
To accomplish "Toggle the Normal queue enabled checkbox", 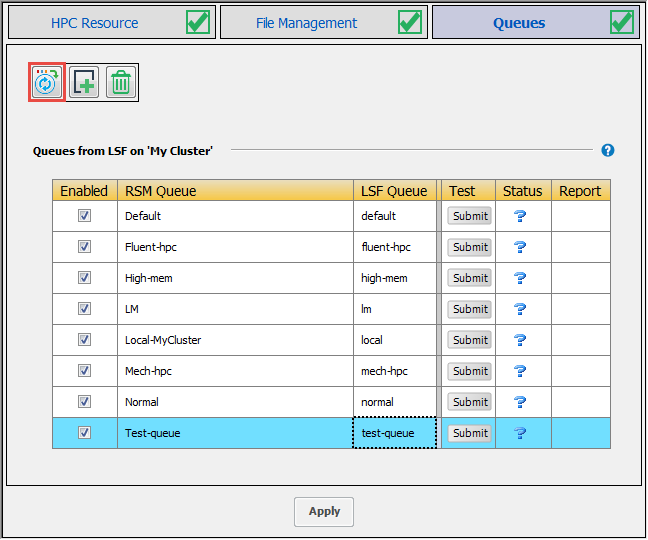I will 85,402.
